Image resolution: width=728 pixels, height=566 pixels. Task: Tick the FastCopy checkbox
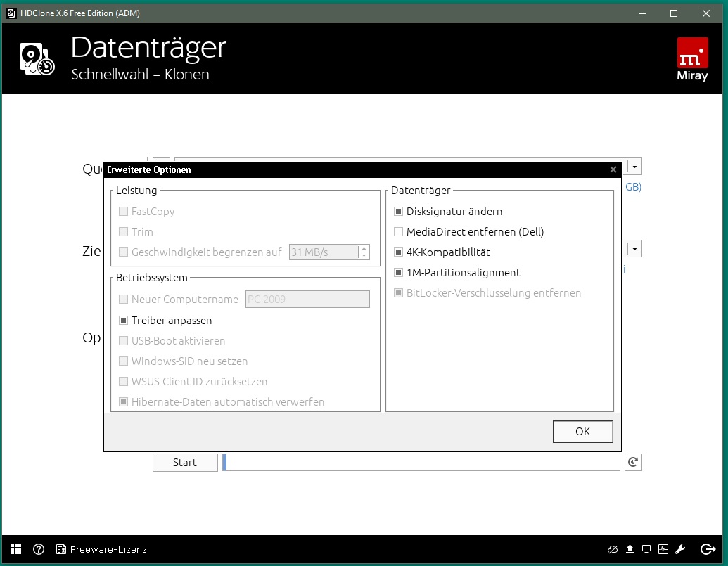[124, 212]
